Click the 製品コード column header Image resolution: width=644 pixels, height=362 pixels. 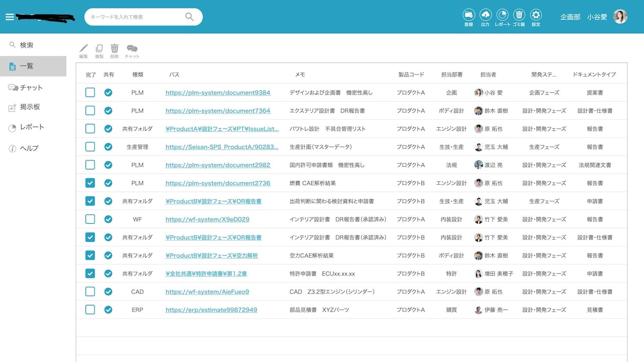411,74
